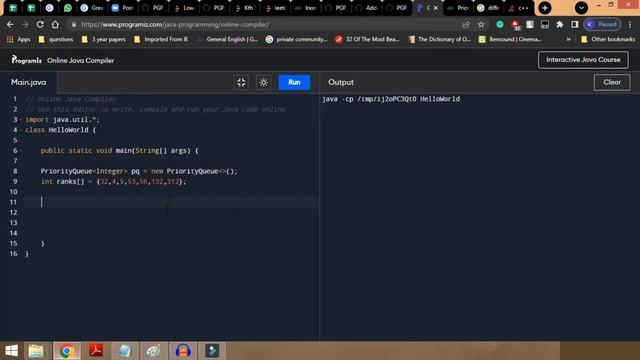Open File Explorer from taskbar
Viewport: 640px width, 360px height.
(36, 351)
